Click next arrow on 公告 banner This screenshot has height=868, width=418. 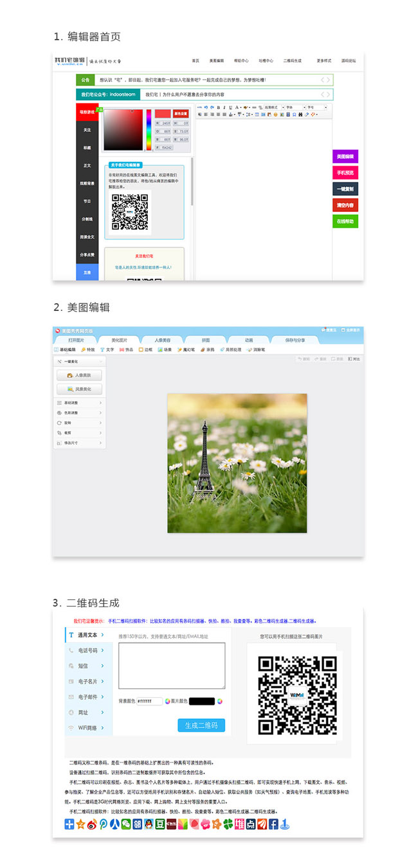point(329,80)
